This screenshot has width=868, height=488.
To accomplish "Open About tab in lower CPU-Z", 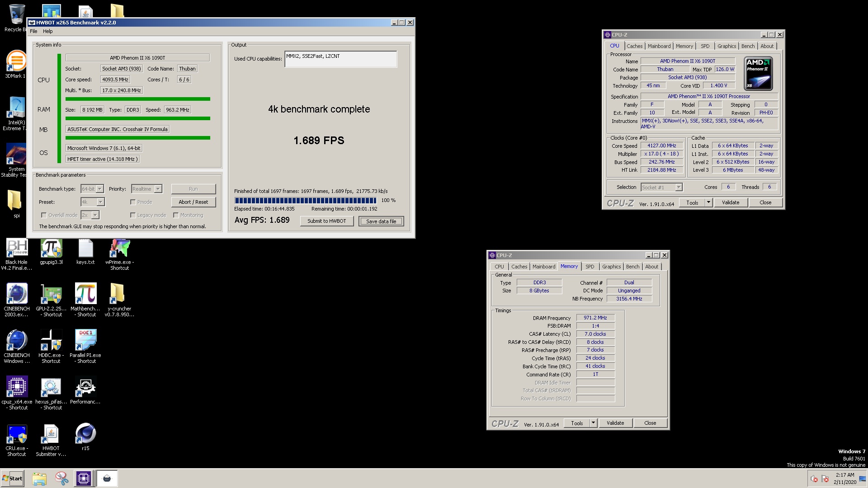I will [651, 267].
